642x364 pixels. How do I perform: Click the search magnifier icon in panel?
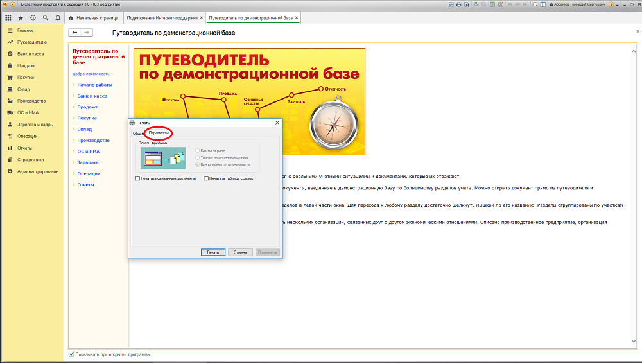pyautogui.click(x=46, y=17)
